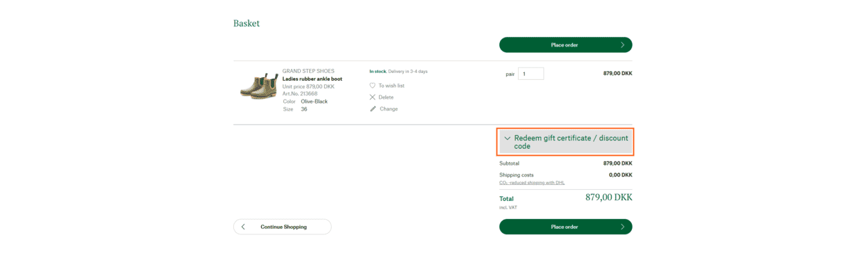Click arrow icon on top Place order button
The width and height of the screenshot is (868, 258).
point(622,45)
